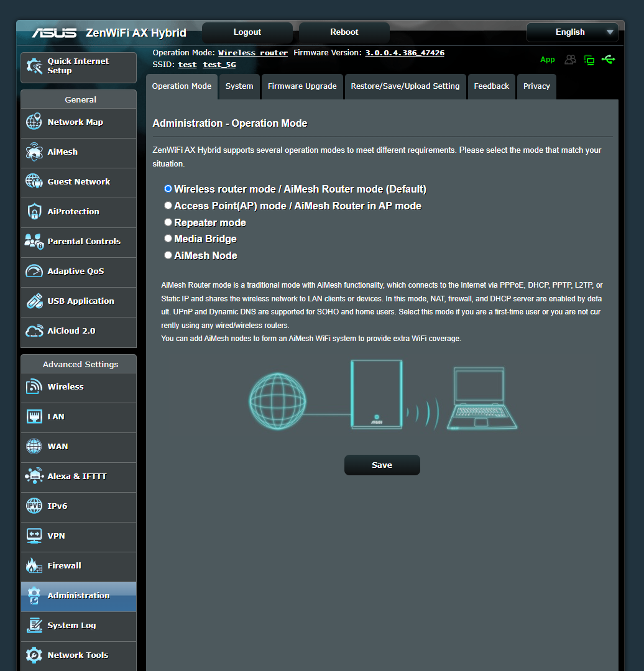This screenshot has height=671, width=644.
Task: Save the selected operation mode
Action: 382,465
